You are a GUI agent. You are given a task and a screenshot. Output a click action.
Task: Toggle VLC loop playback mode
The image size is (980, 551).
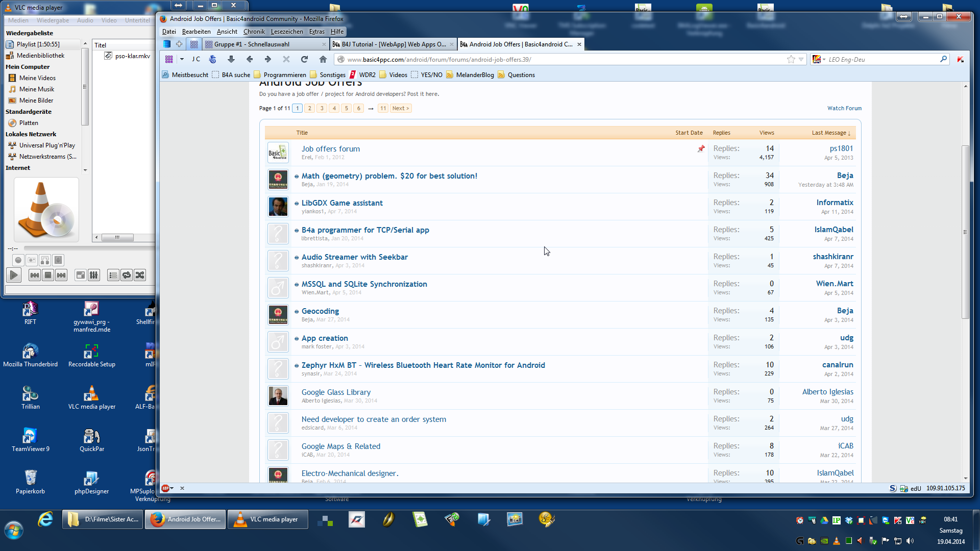coord(127,275)
